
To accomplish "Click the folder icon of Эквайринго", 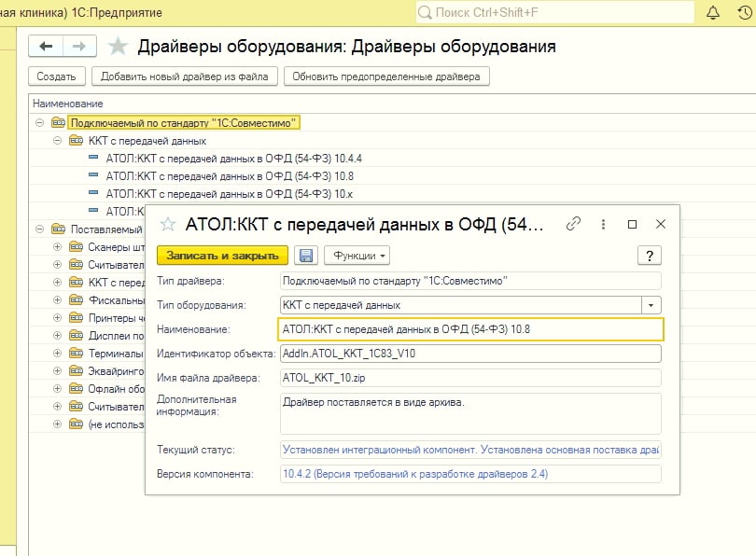I will point(76,371).
